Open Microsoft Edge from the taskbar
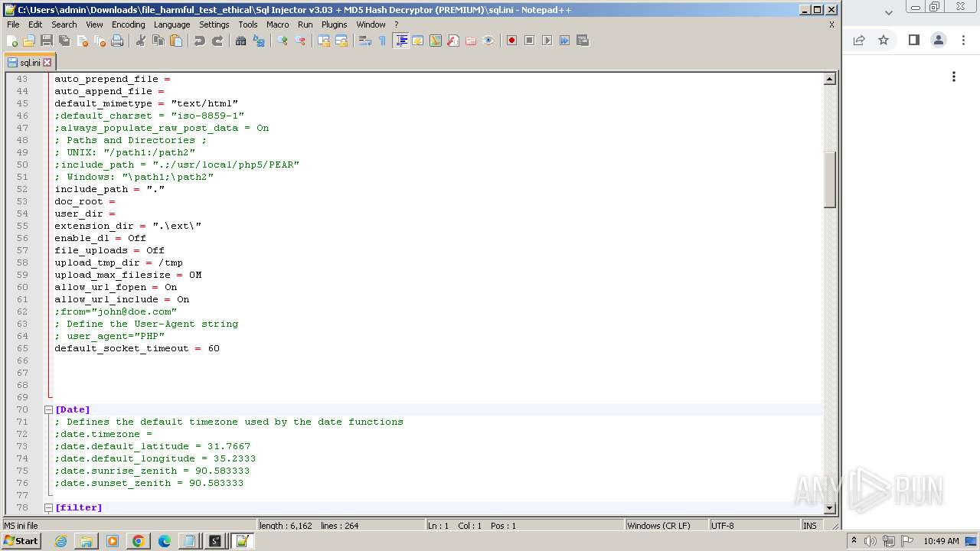The height and width of the screenshot is (551, 980). [x=164, y=541]
